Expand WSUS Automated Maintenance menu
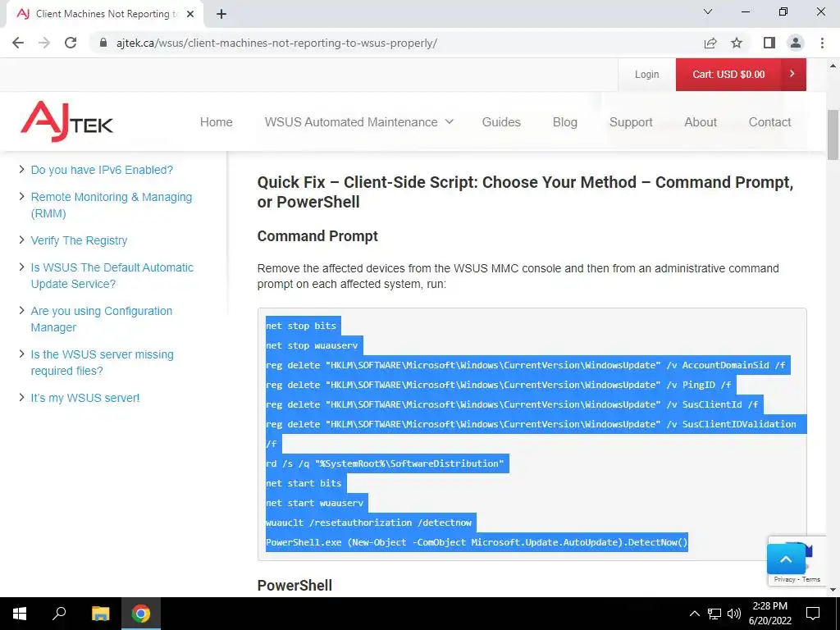The width and height of the screenshot is (840, 630). coord(359,122)
